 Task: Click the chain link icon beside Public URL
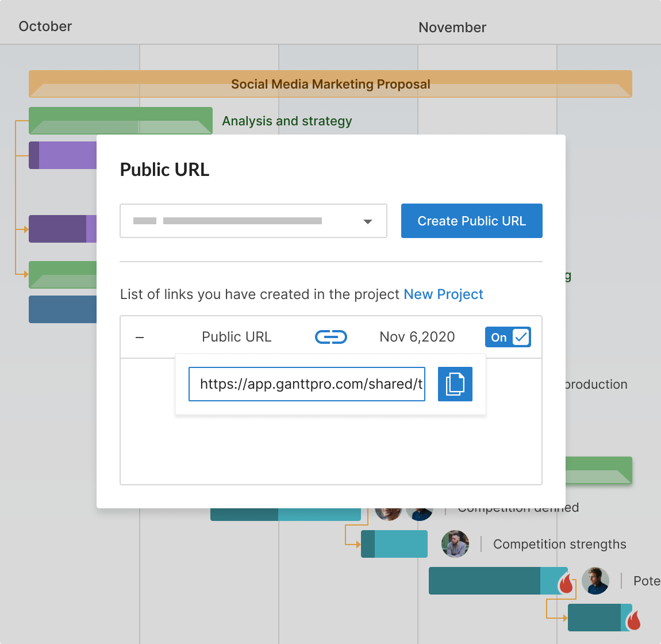tap(330, 337)
